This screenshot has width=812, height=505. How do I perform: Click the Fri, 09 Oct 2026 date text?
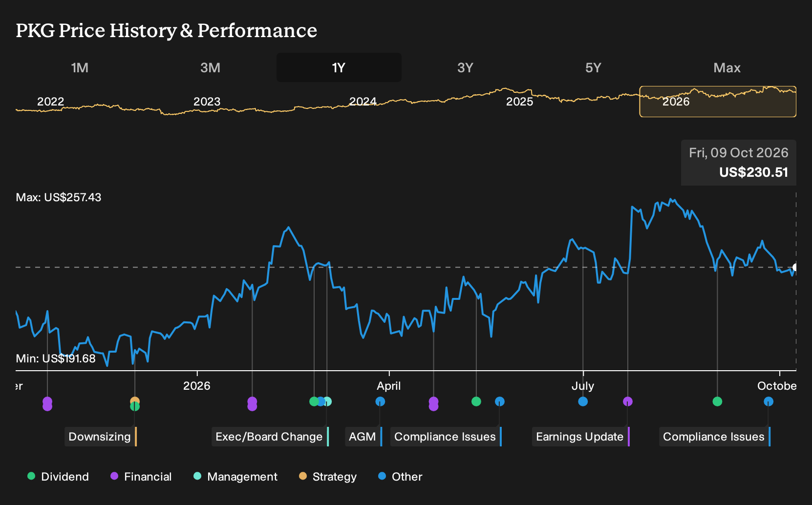coord(739,153)
